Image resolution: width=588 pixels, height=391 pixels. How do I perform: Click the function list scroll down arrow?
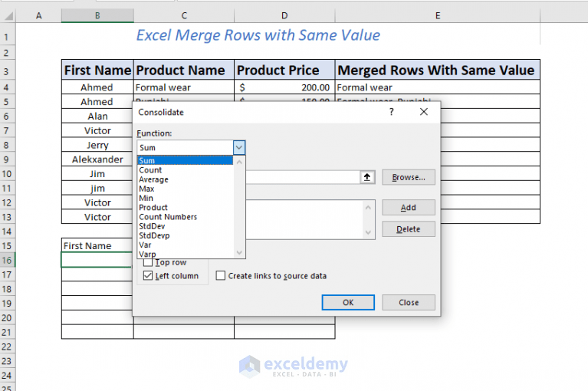point(239,253)
